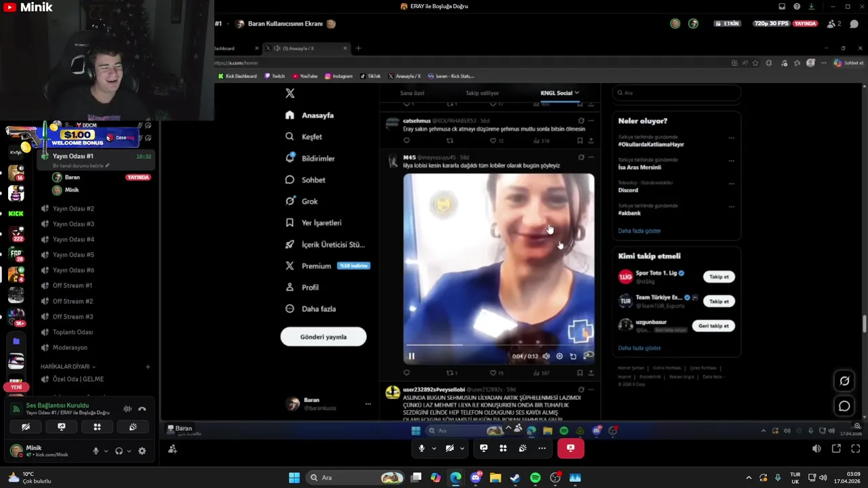
Task: Open Sohbet messages in X sidebar
Action: (x=305, y=180)
